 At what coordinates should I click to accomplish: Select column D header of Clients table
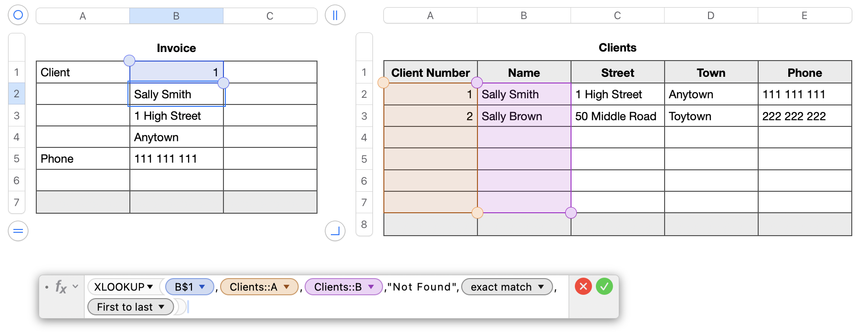(711, 16)
